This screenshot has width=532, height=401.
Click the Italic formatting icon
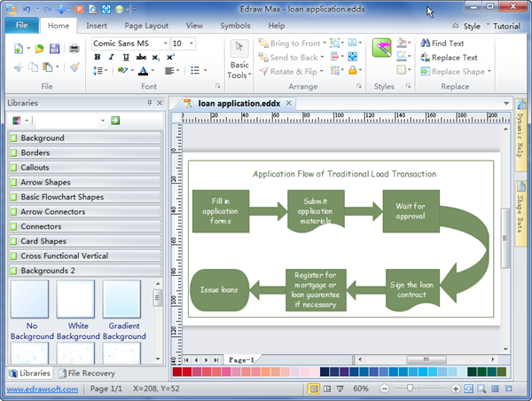click(x=112, y=57)
